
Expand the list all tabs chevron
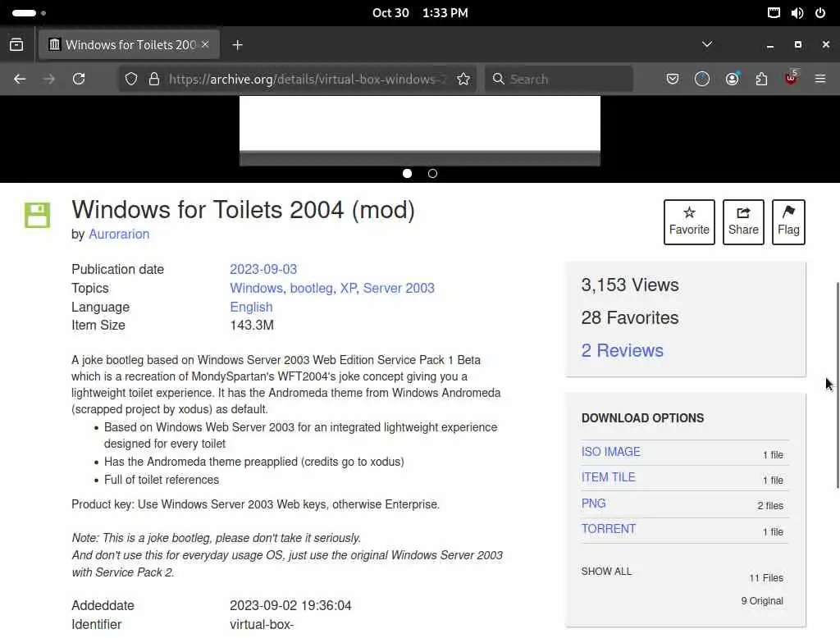coord(707,44)
